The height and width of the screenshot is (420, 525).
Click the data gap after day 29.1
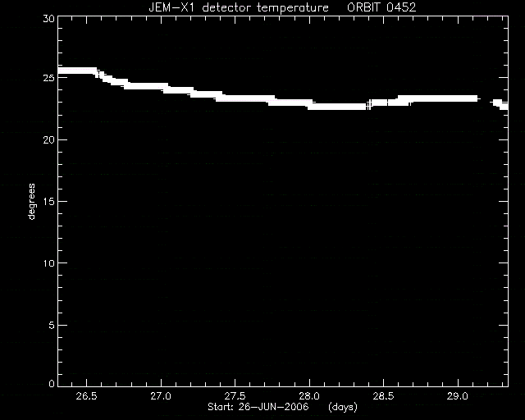point(486,100)
